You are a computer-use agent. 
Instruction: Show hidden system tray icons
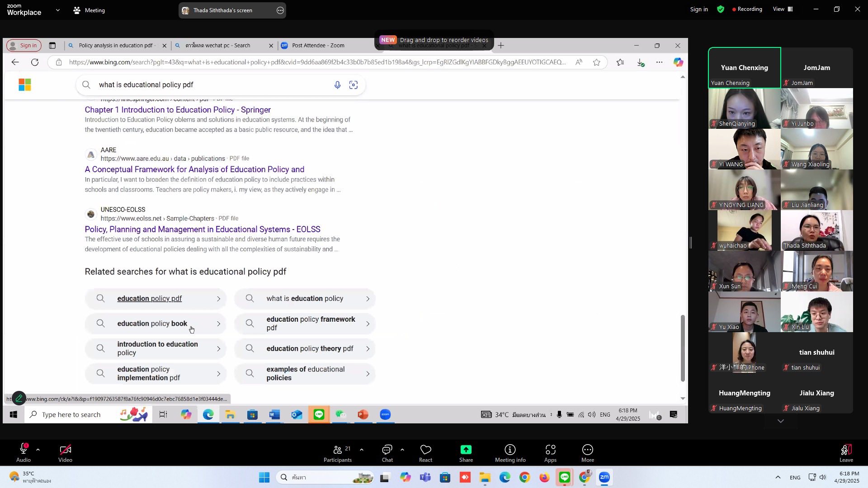[x=778, y=477]
